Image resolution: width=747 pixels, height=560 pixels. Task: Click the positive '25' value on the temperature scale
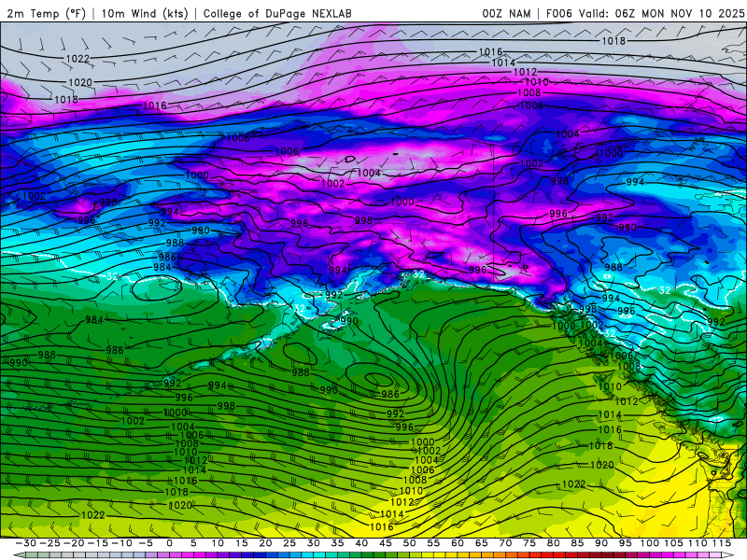click(x=289, y=543)
